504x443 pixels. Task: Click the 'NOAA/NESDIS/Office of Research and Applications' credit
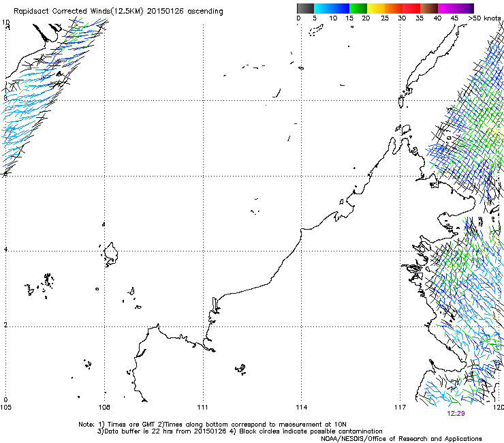point(401,439)
